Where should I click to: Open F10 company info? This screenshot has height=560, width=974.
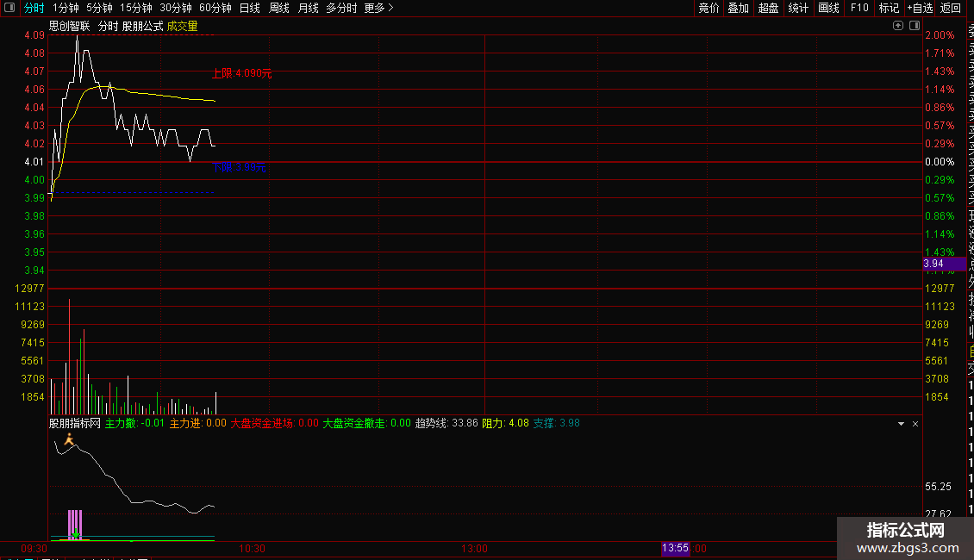pos(859,8)
